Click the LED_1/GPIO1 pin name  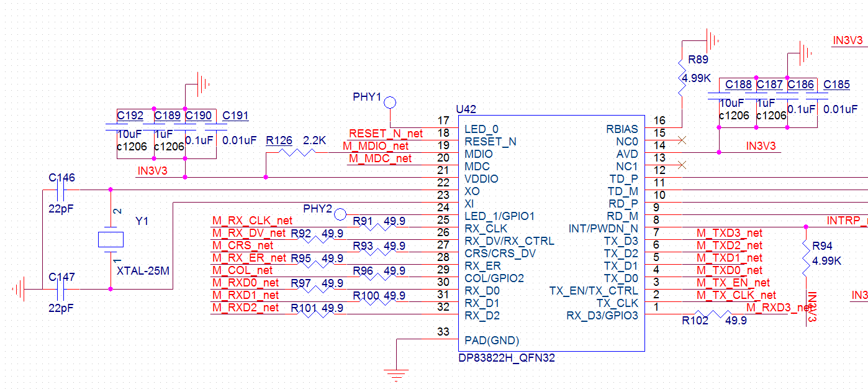pyautogui.click(x=499, y=216)
